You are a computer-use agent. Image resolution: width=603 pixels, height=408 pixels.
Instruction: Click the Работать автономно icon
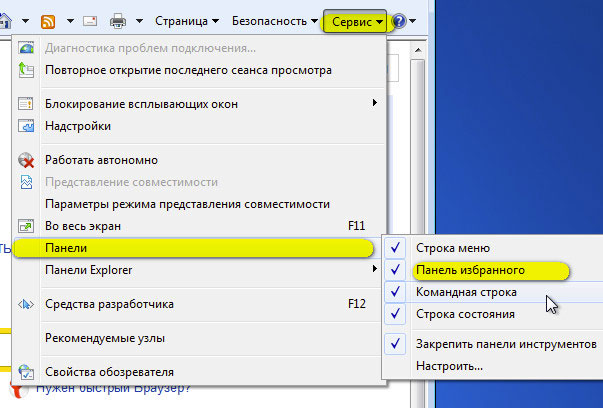pos(26,160)
